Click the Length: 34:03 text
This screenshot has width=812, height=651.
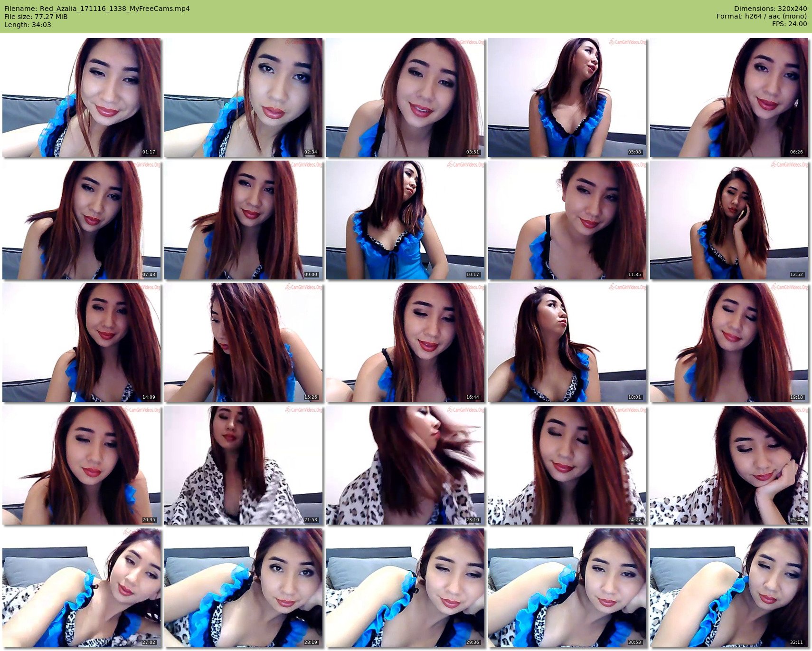click(28, 25)
